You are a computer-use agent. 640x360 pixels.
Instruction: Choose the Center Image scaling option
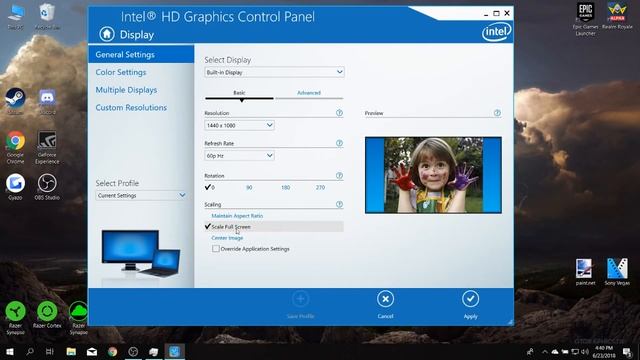(x=227, y=238)
